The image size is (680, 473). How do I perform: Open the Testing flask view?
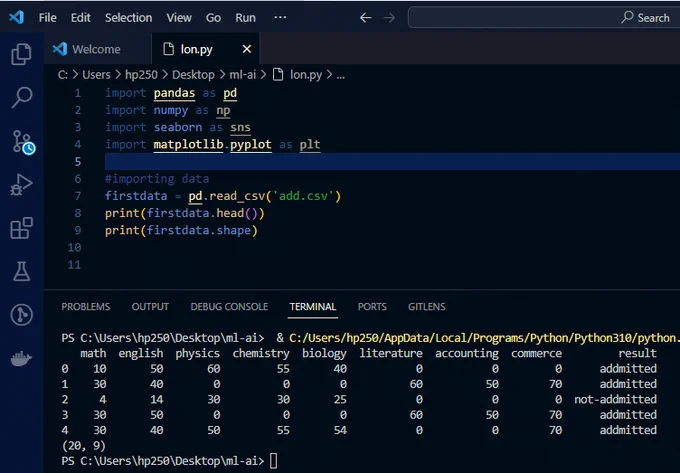point(21,271)
